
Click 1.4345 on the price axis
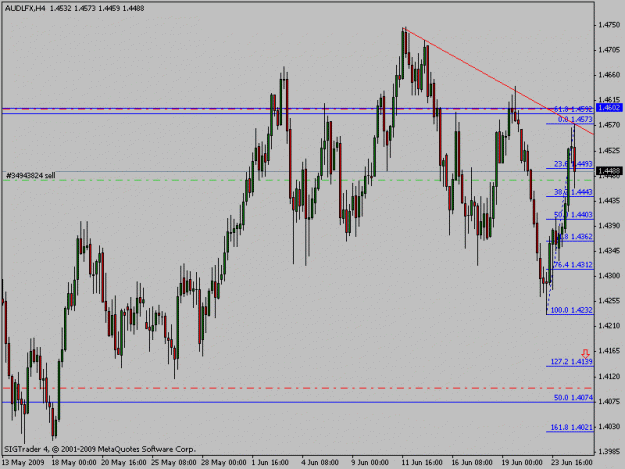pyautogui.click(x=609, y=251)
